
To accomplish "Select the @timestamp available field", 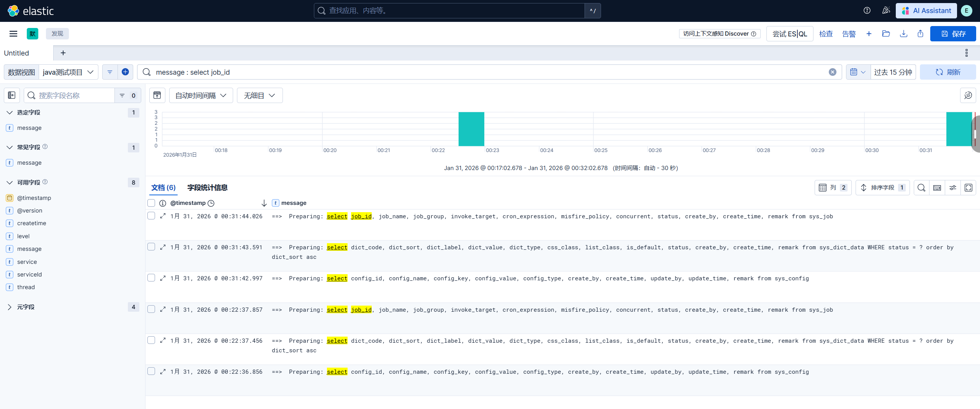I will pos(34,198).
